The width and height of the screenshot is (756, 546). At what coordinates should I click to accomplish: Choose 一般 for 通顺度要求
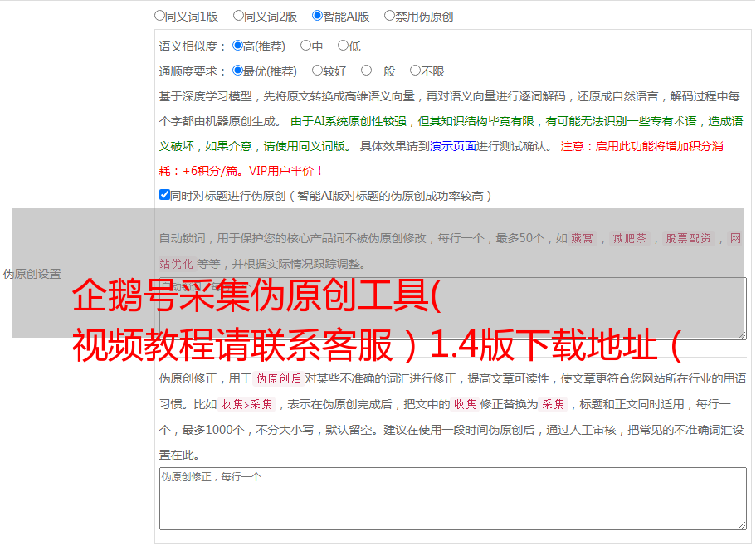click(366, 71)
